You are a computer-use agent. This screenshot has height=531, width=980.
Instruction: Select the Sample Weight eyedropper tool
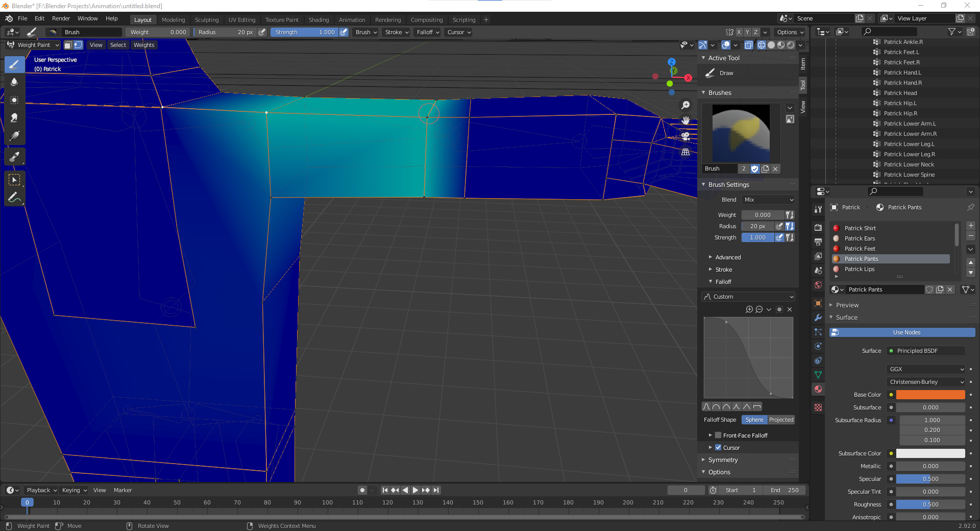point(14,157)
